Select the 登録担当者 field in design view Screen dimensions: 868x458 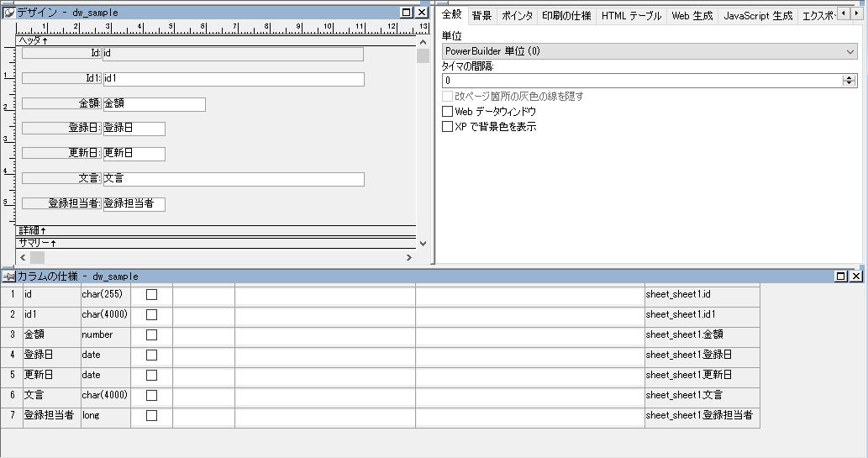134,204
